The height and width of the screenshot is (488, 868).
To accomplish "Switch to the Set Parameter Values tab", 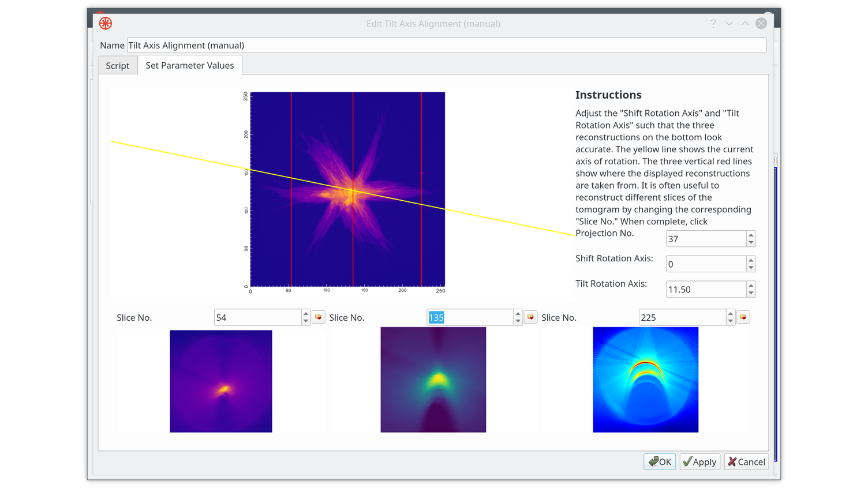I will point(190,65).
